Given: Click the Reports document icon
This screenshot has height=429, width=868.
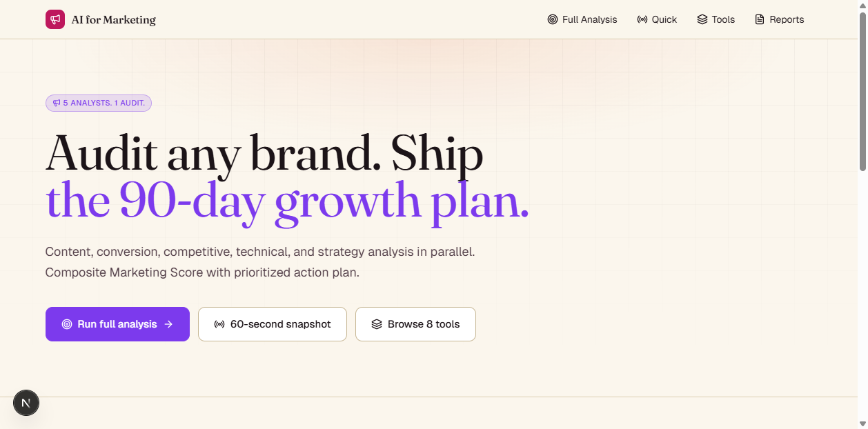Looking at the screenshot, I should [x=760, y=19].
